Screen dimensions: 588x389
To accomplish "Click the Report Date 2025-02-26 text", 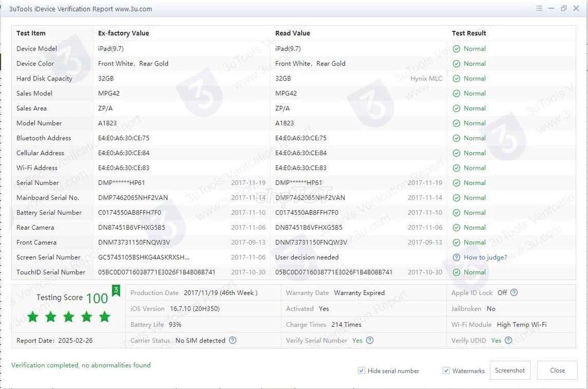I will pyautogui.click(x=55, y=341).
